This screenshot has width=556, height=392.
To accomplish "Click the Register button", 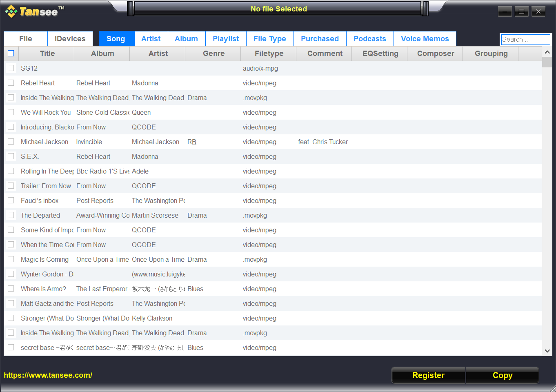I will point(428,375).
